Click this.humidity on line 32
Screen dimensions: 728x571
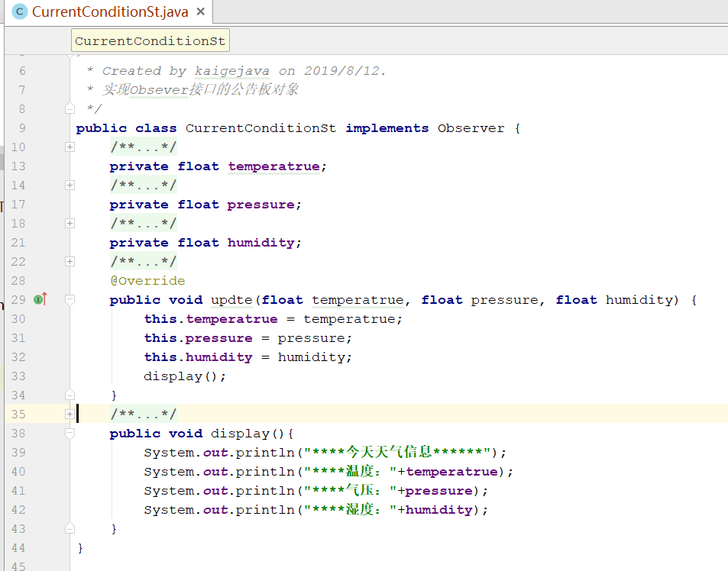pos(199,357)
